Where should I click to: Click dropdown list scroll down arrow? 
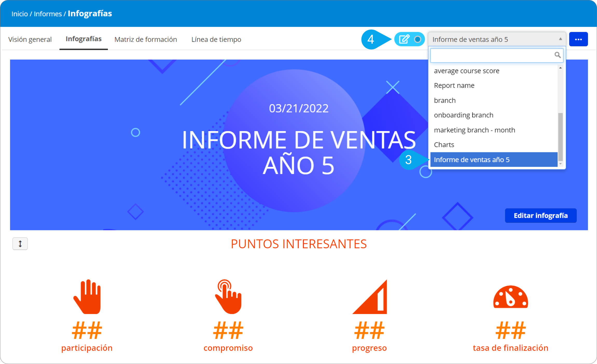(560, 164)
